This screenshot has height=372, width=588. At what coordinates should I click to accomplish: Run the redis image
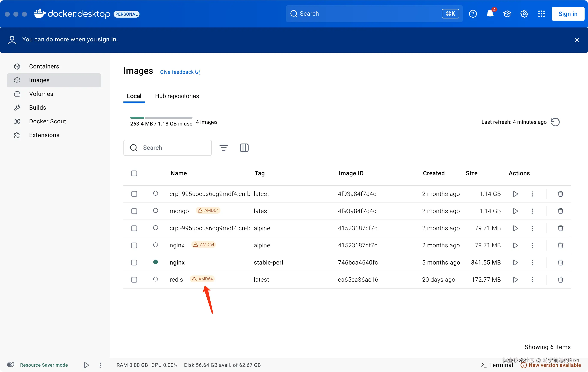515,280
